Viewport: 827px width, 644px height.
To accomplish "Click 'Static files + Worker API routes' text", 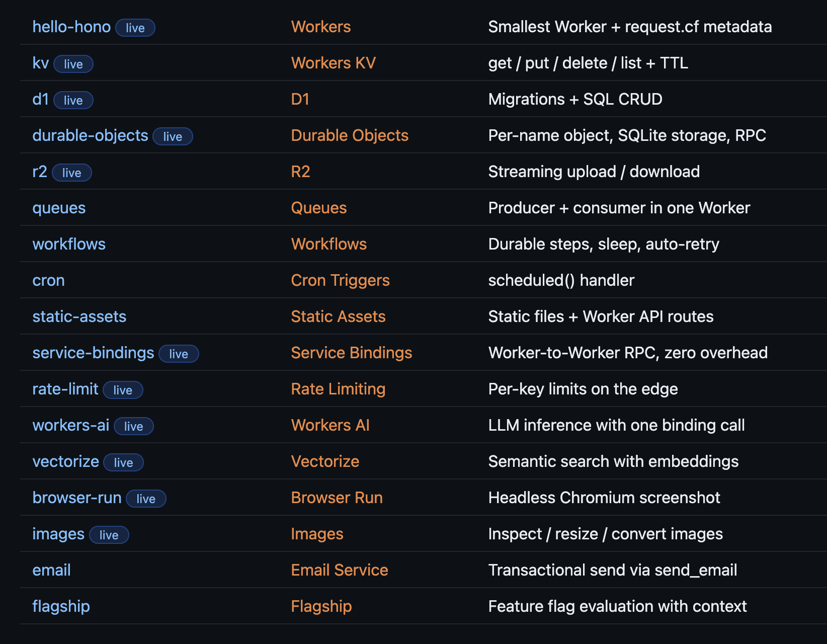I will [x=601, y=316].
